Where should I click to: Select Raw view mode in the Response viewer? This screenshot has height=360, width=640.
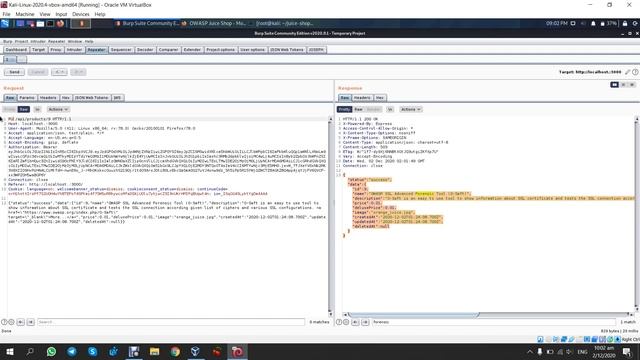pyautogui.click(x=358, y=109)
